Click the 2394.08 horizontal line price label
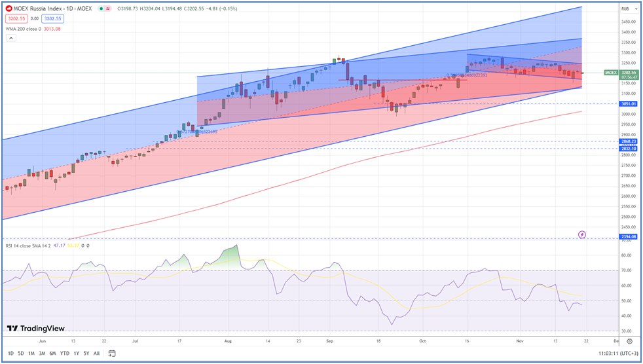This screenshot has height=364, width=643. pyautogui.click(x=628, y=236)
